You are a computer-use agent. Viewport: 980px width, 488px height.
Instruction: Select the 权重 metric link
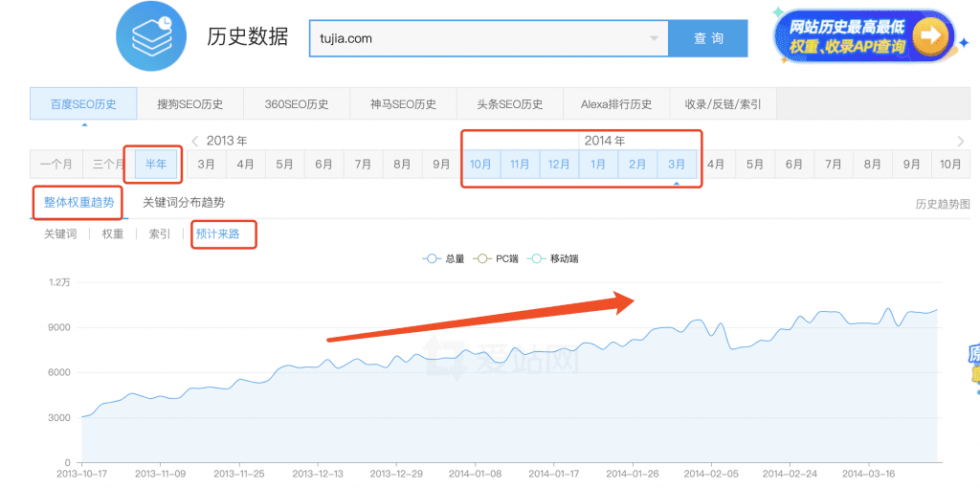(113, 233)
